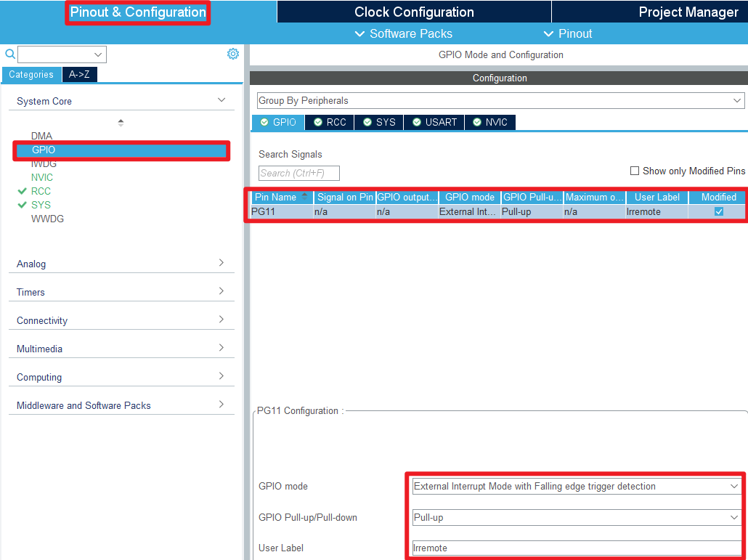Click the Search Signals input field

coord(299,173)
